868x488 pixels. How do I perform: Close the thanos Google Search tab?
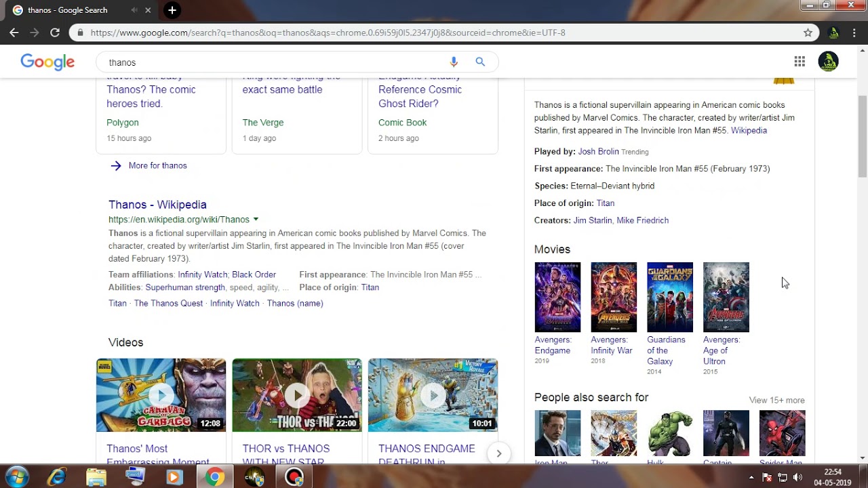point(148,10)
